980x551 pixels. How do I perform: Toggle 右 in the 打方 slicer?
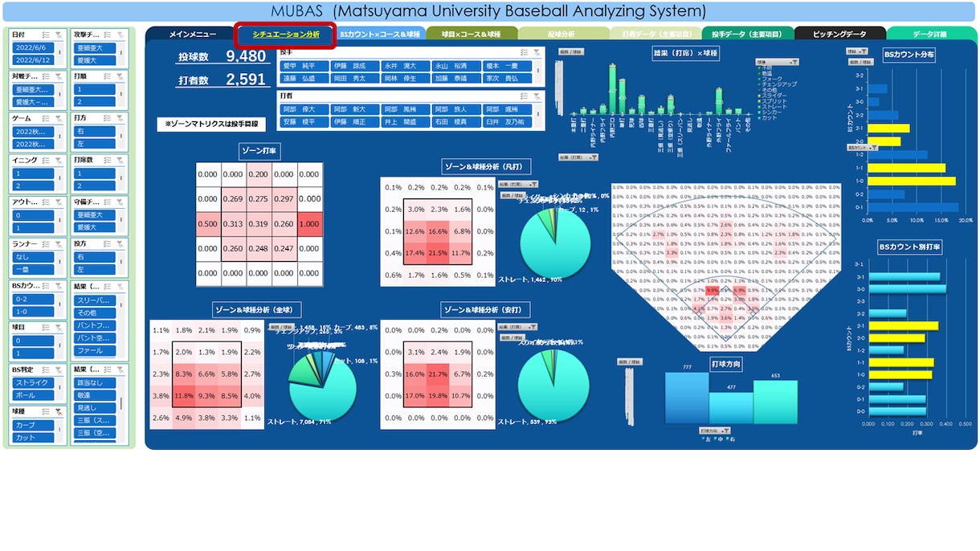point(96,131)
